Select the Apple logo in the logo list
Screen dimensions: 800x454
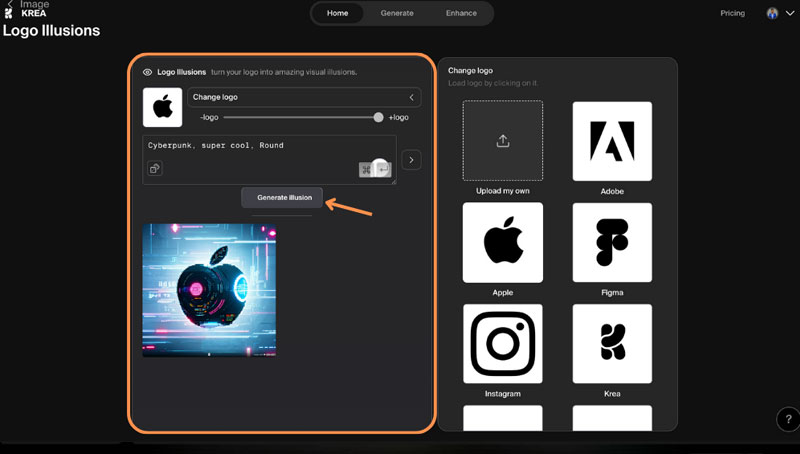pos(502,242)
